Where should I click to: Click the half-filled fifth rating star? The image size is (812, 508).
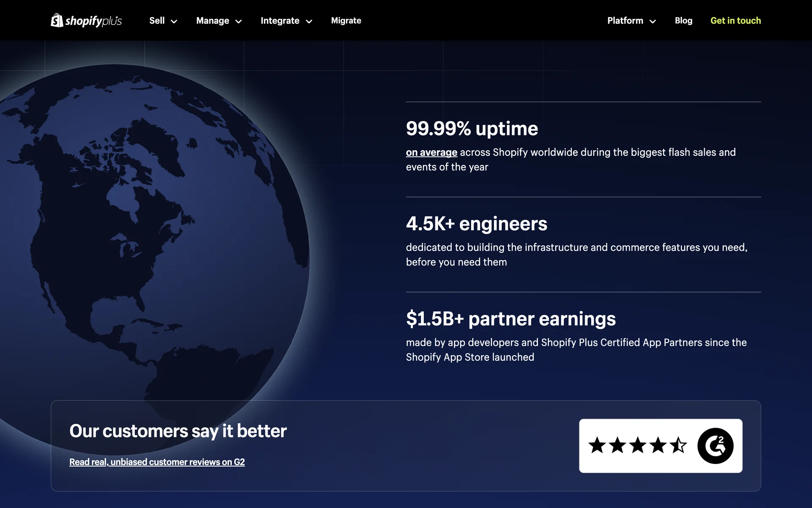(678, 445)
